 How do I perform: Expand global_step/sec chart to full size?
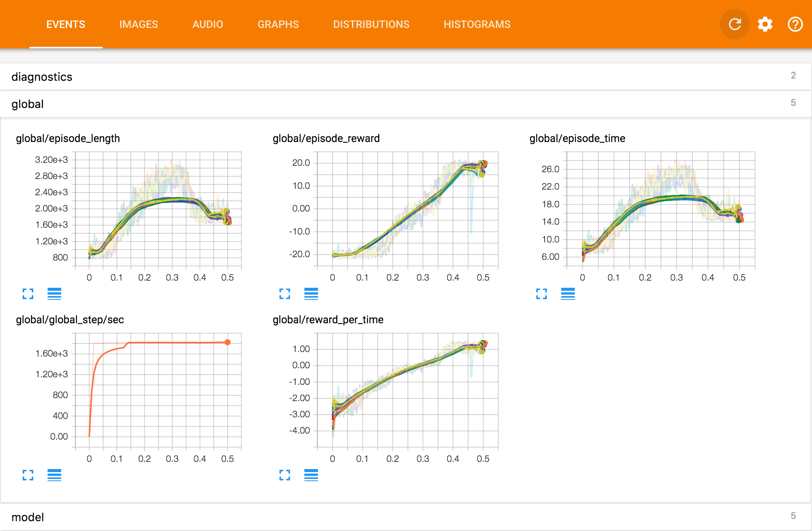coord(28,475)
